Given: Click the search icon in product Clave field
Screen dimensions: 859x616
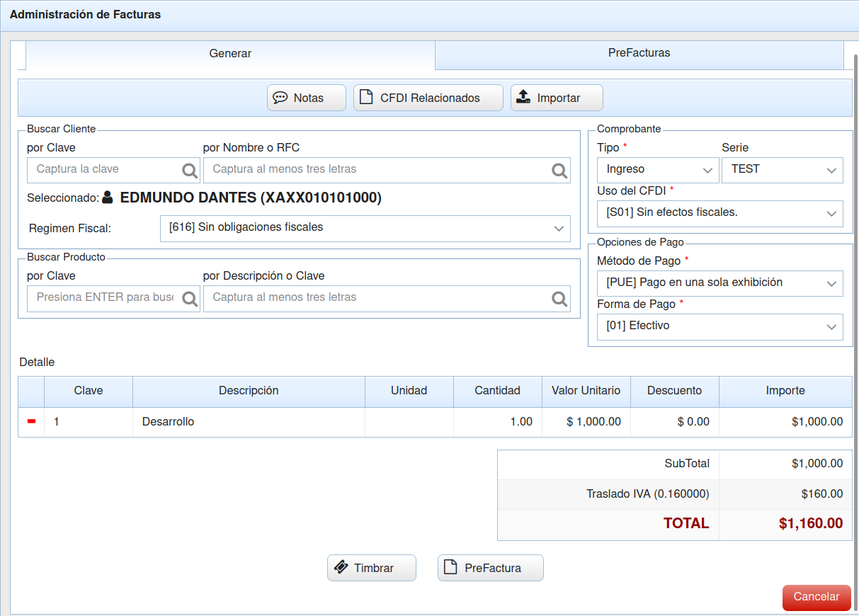Looking at the screenshot, I should point(190,299).
